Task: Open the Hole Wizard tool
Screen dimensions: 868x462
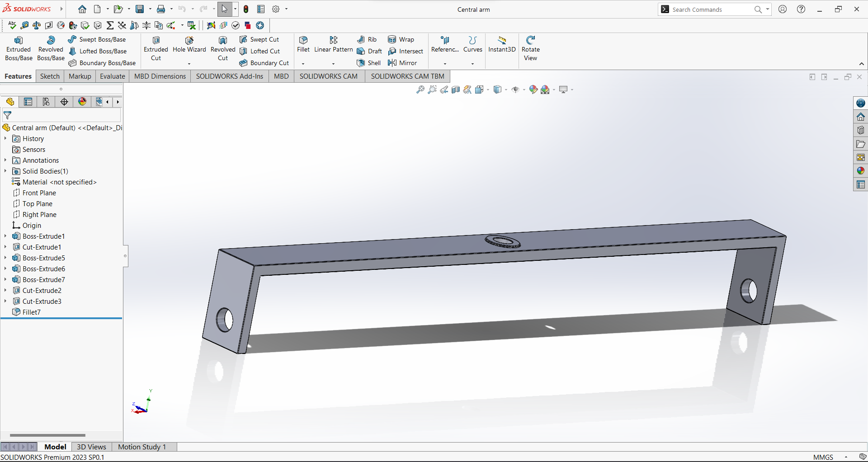Action: [189, 44]
